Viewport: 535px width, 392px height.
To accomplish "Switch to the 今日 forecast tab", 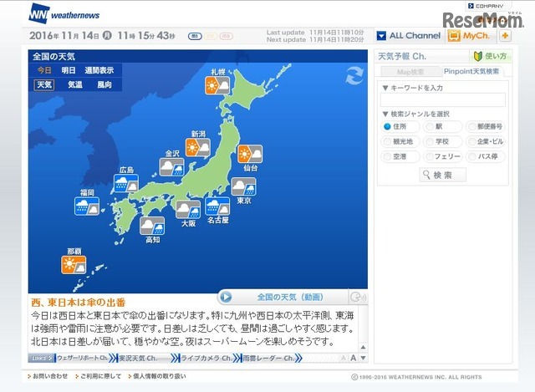I will 44,70.
